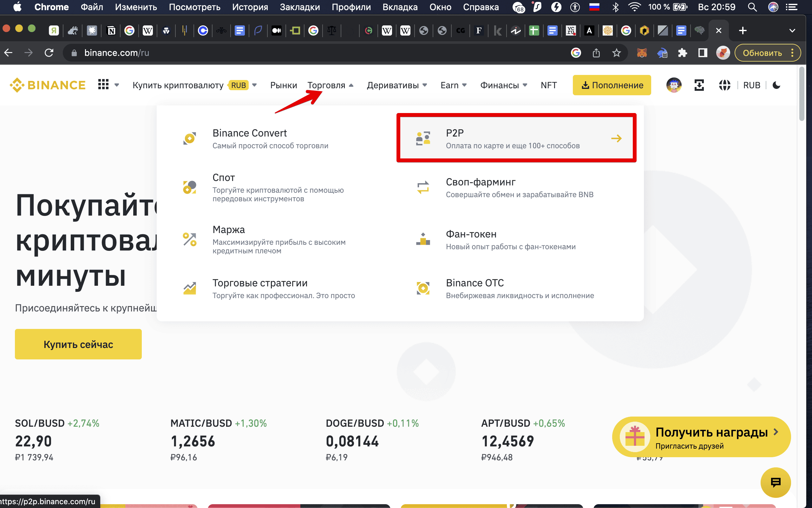
Task: Reload the page
Action: point(49,53)
